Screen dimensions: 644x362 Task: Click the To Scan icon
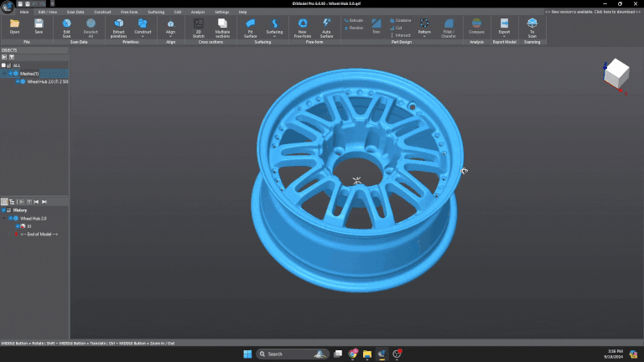532,25
